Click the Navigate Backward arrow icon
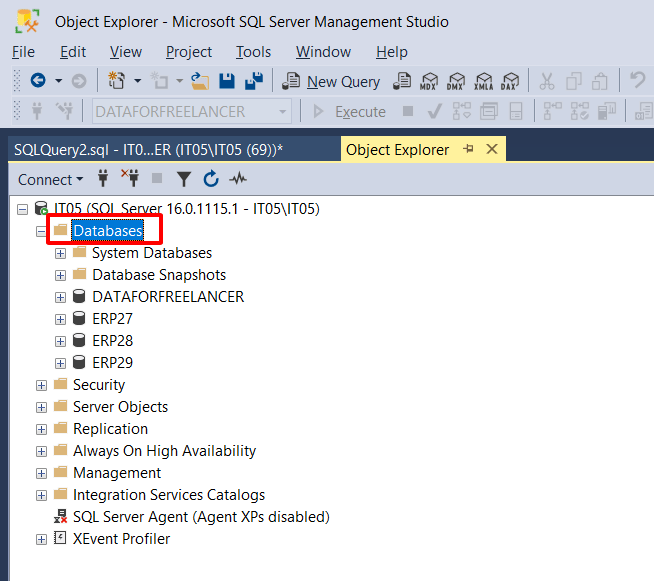 38,80
